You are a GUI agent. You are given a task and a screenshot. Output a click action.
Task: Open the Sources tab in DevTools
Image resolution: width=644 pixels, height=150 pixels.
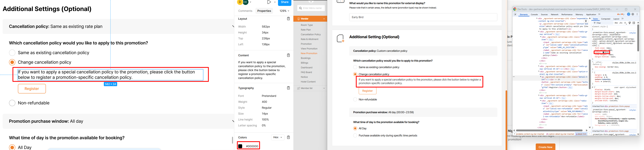(544, 15)
